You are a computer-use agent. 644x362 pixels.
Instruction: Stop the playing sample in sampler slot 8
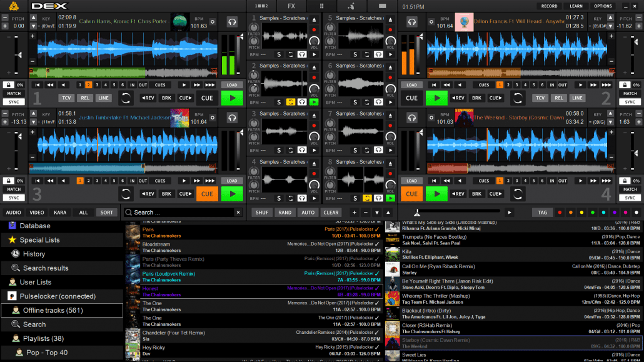tap(390, 198)
